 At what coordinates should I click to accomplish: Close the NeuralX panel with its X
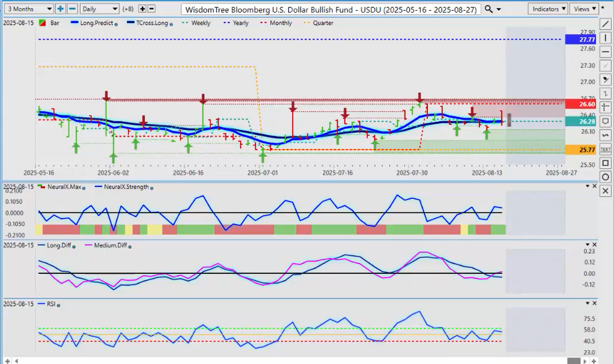(595, 186)
